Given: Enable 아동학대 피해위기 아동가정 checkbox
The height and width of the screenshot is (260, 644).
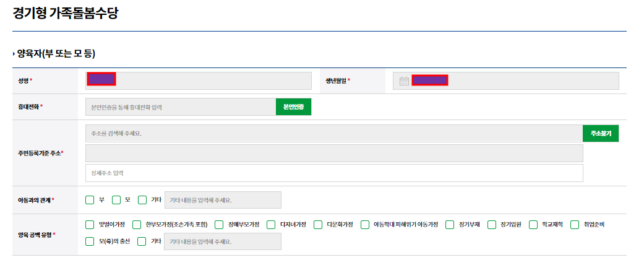Looking at the screenshot, I should pyautogui.click(x=365, y=225).
